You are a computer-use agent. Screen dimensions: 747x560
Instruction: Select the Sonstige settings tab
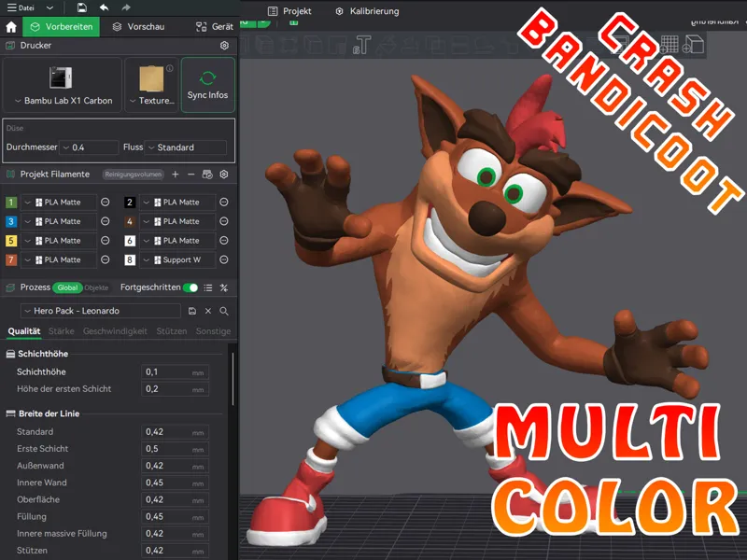[x=213, y=331]
